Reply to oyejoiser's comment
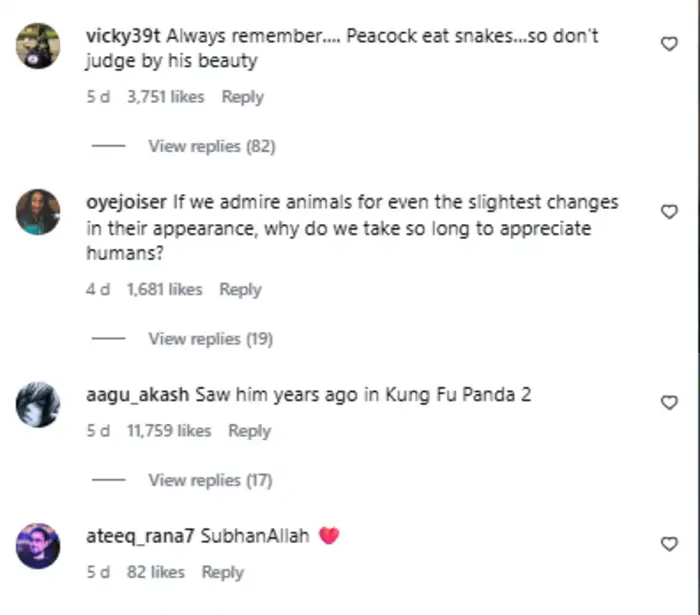This screenshot has width=700, height=615. click(240, 289)
